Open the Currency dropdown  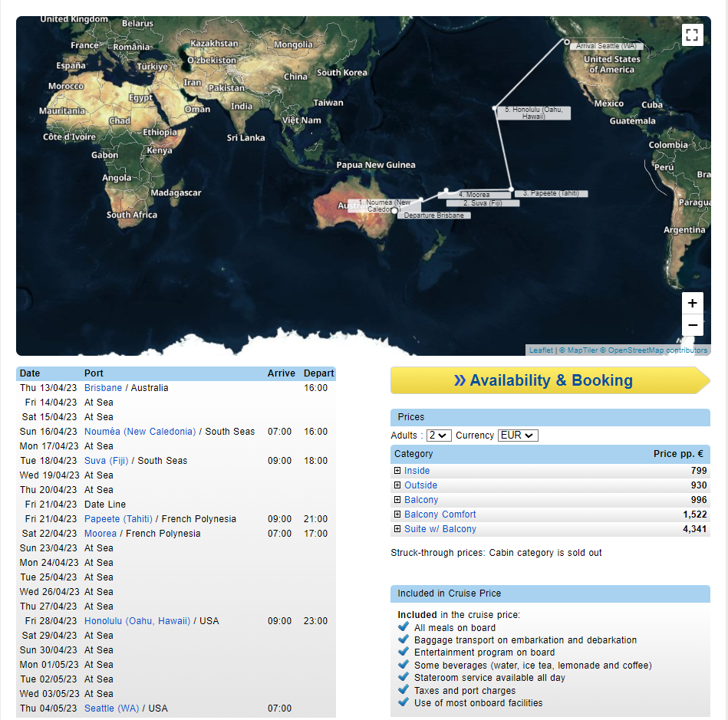(518, 436)
